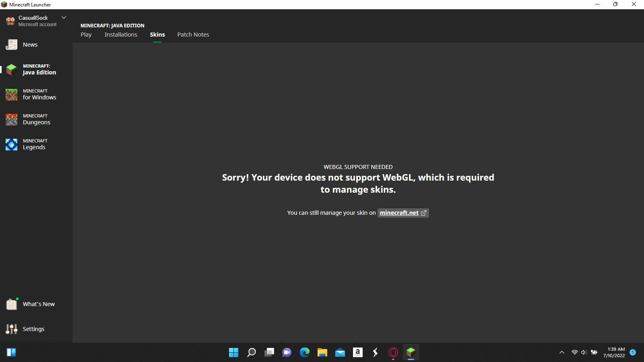Close the Minecraft Launcher window
This screenshot has height=362, width=644.
pos(634,4)
